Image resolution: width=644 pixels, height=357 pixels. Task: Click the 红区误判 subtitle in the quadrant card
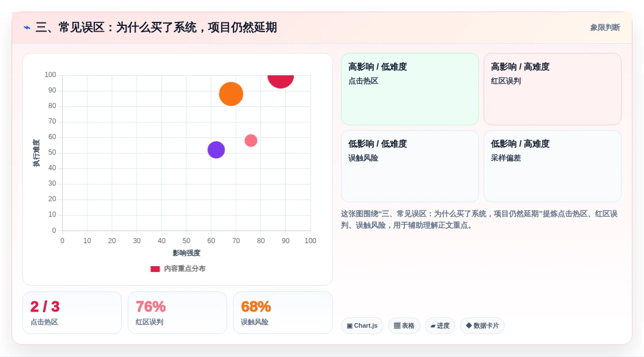[505, 81]
